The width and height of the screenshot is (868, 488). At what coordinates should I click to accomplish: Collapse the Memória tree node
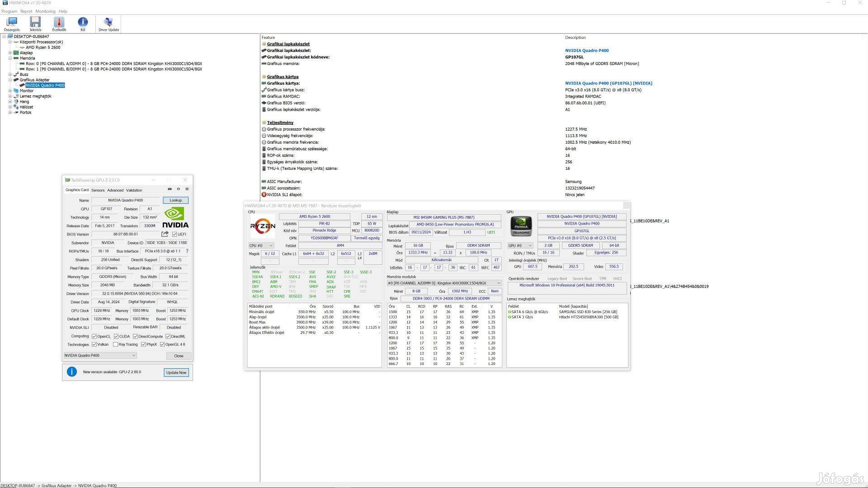click(10, 58)
